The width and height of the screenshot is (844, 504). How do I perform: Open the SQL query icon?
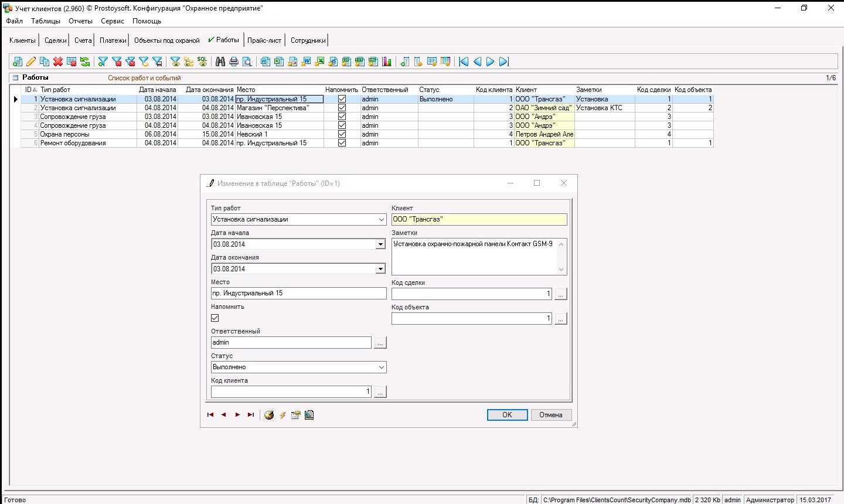tap(202, 62)
